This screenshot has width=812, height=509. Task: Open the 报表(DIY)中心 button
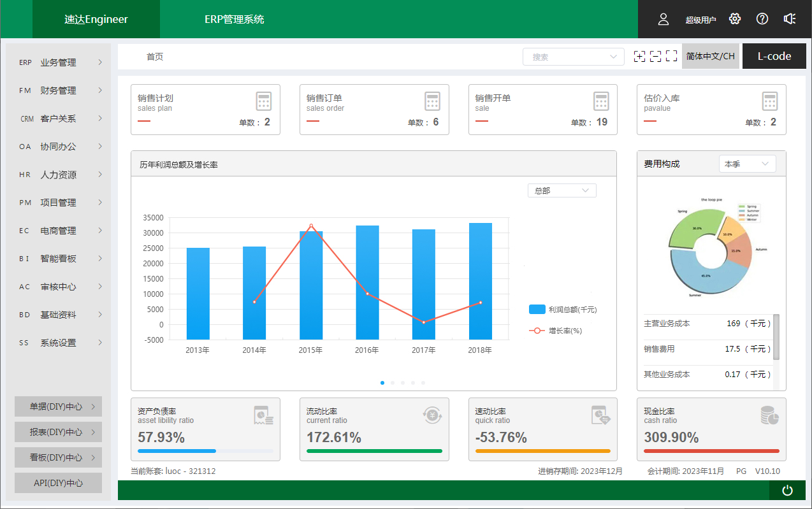click(58, 432)
